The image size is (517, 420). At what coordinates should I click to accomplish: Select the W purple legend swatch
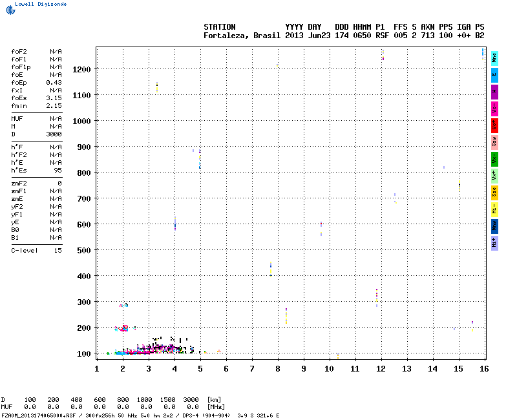point(494,92)
